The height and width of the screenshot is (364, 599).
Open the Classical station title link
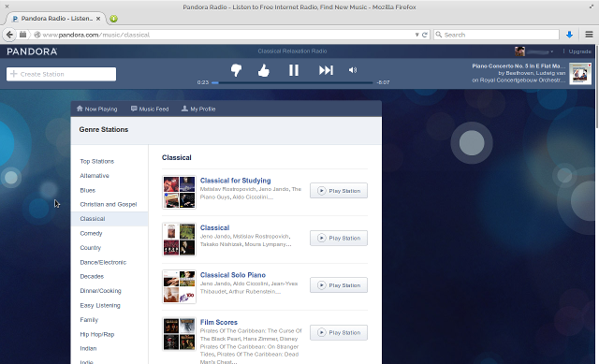pos(214,227)
